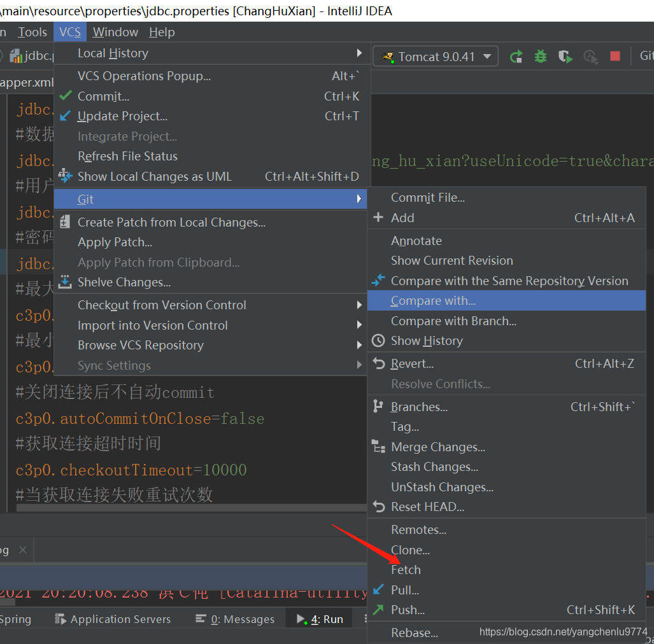Choose Merge Changes... entry
654x644 pixels.
[507, 447]
